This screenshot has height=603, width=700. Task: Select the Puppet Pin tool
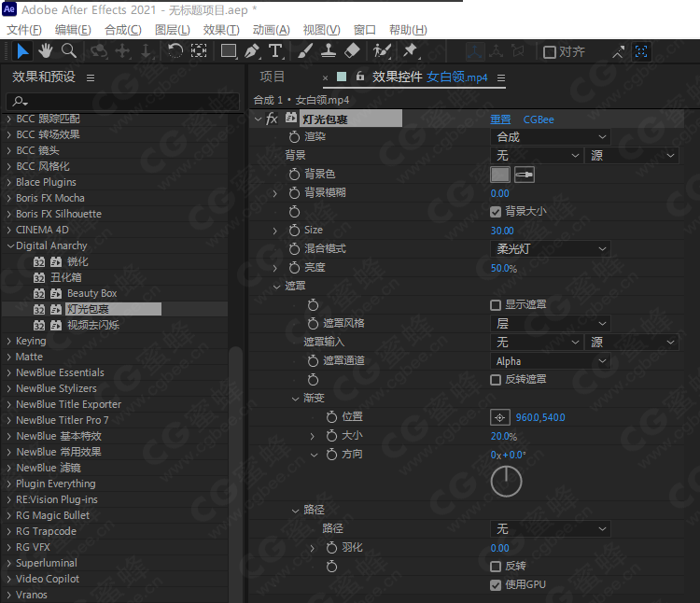pyautogui.click(x=410, y=51)
